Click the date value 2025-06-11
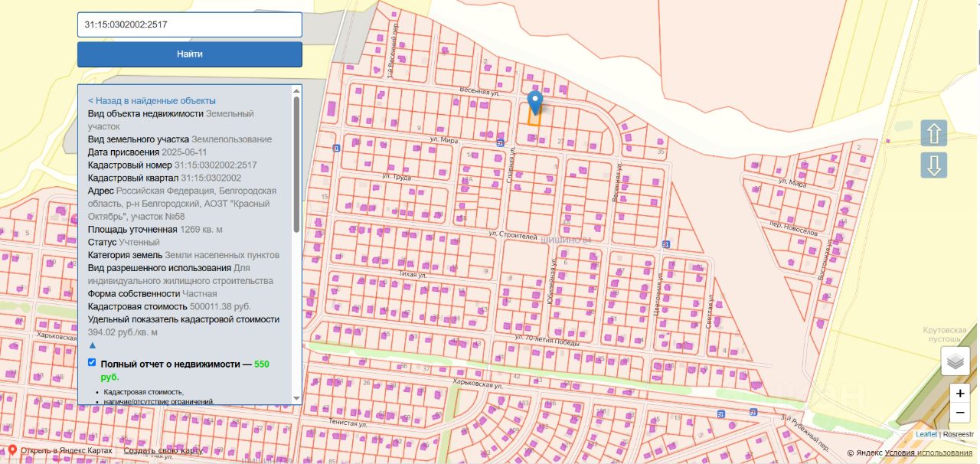Viewport: 980px width, 464px height. point(186,152)
